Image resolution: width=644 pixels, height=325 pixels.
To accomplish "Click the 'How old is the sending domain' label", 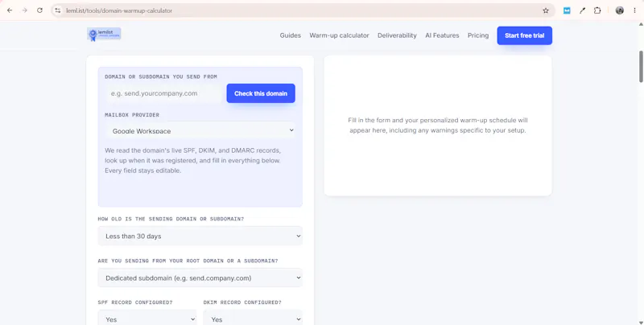I will pos(171,219).
